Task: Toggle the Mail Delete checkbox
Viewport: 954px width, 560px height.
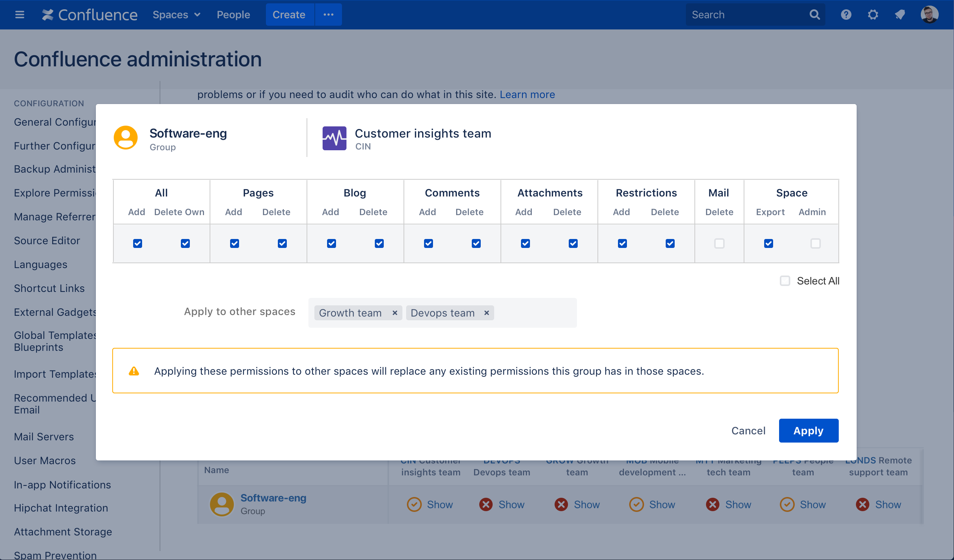Action: coord(719,243)
